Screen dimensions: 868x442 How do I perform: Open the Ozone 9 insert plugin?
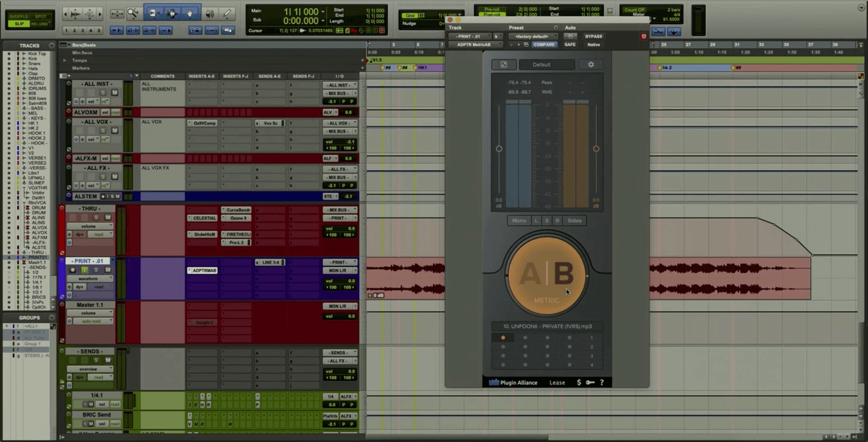click(x=236, y=218)
